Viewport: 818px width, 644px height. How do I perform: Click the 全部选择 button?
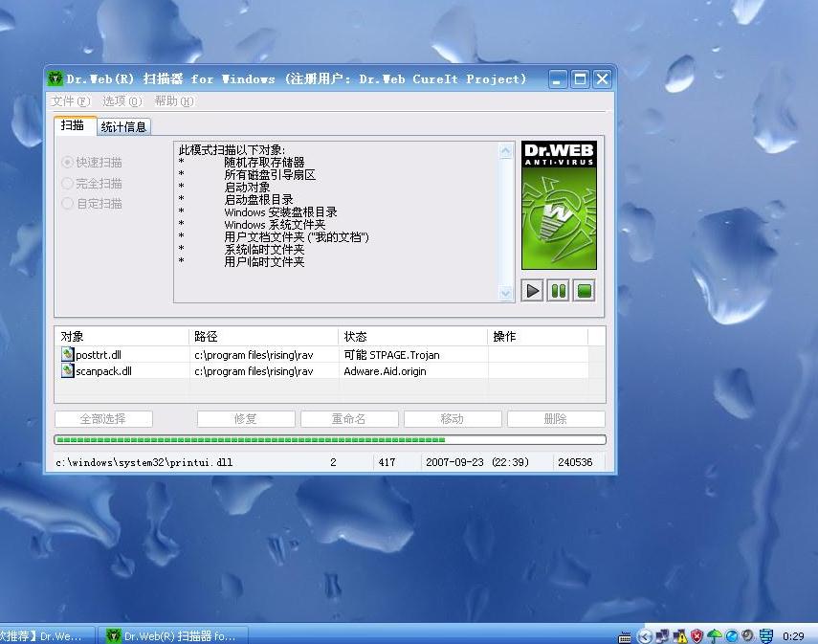(103, 419)
